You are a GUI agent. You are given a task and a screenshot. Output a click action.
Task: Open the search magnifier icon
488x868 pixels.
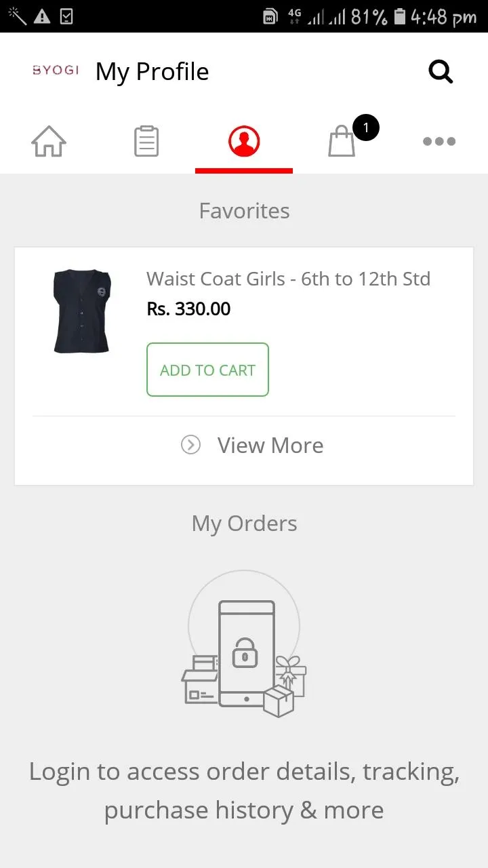[x=441, y=71]
